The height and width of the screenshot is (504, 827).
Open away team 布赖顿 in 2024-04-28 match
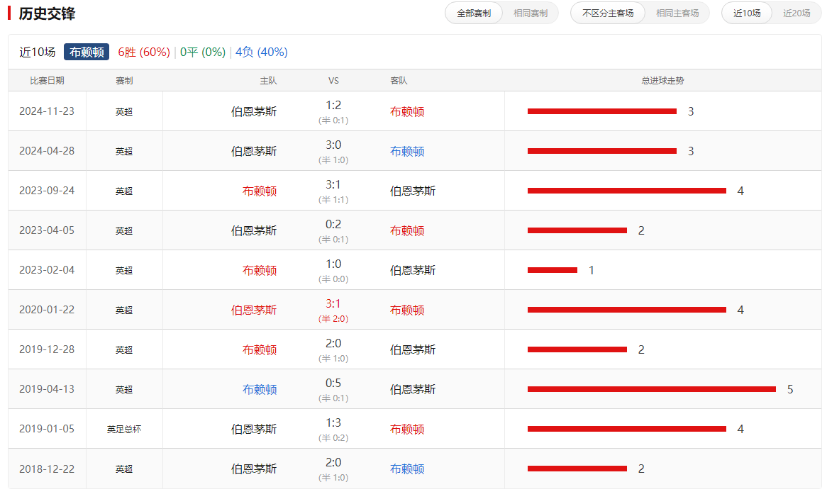[407, 151]
